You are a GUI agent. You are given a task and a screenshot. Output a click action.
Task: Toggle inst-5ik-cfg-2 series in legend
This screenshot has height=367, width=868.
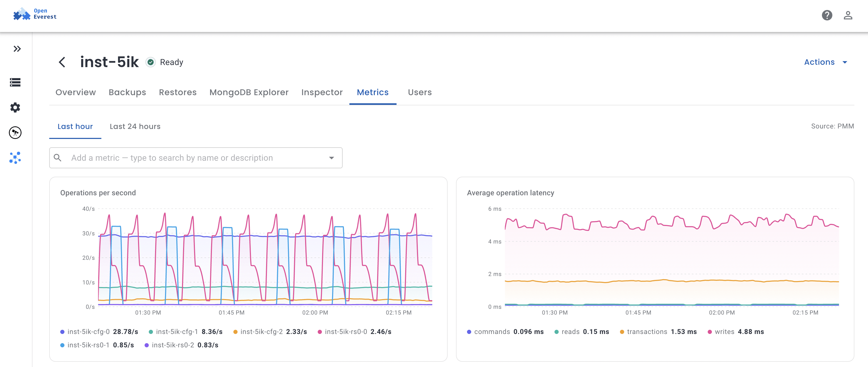click(270, 332)
